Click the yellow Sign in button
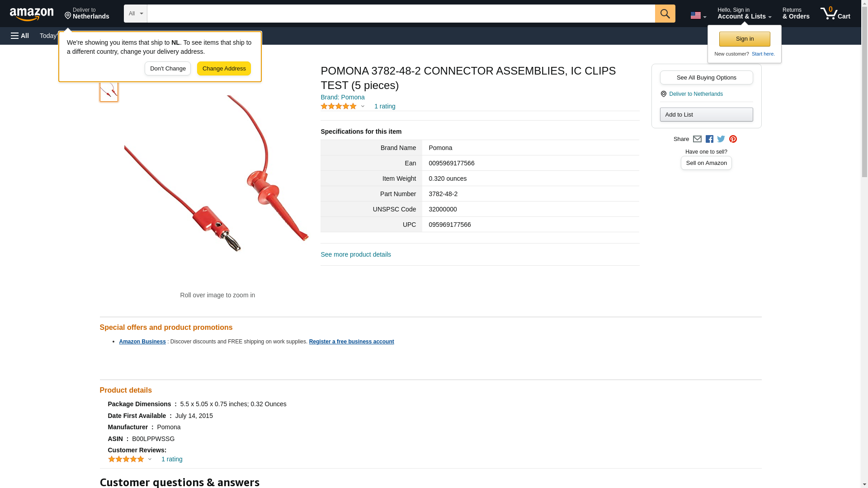The height and width of the screenshot is (488, 868). pos(745,39)
